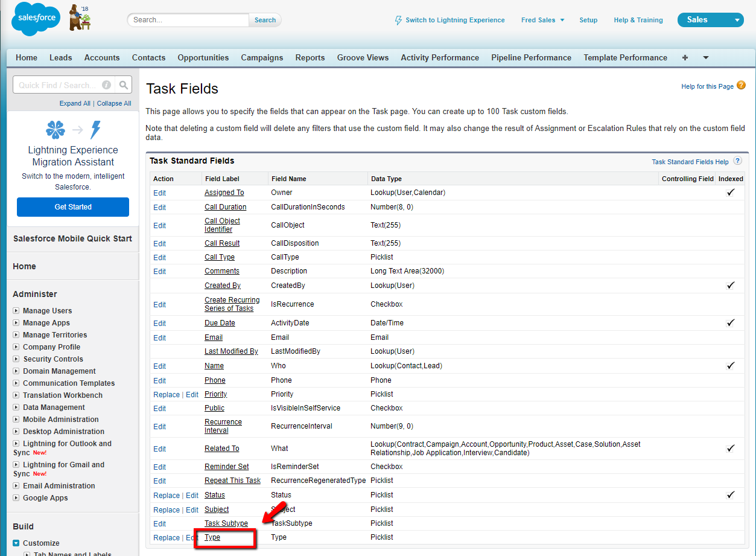
Task: Click Replace for the Priority field
Action: click(x=167, y=394)
